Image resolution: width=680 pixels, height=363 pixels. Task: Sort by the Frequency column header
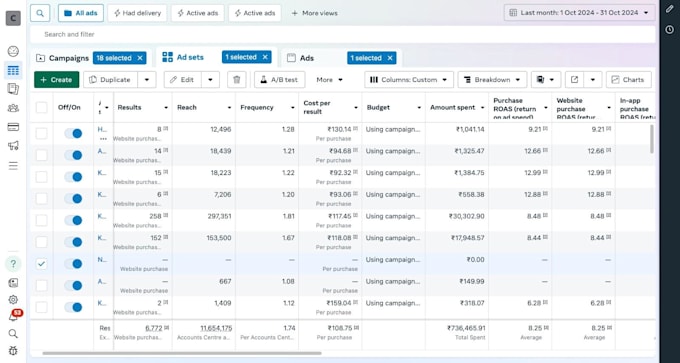coord(257,108)
